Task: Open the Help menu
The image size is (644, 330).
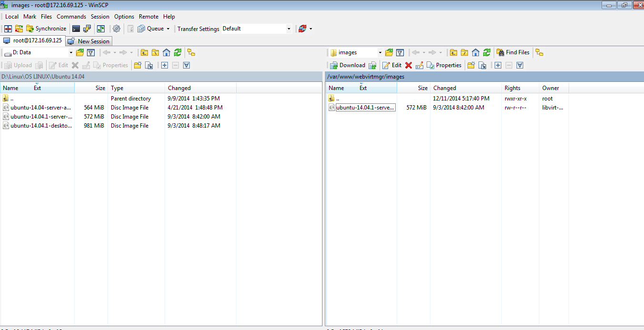Action: point(169,17)
